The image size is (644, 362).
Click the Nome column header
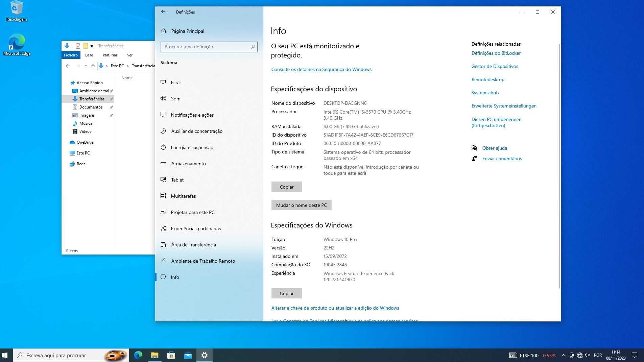click(127, 78)
